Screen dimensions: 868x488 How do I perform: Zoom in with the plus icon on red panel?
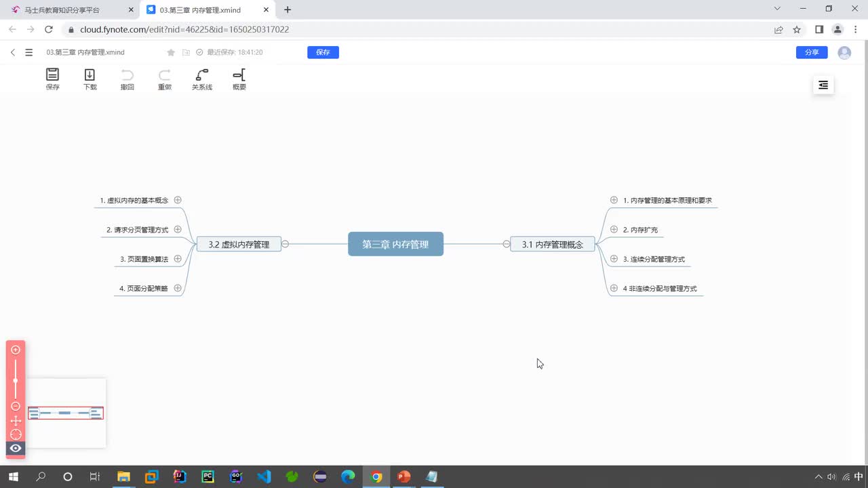pos(16,350)
